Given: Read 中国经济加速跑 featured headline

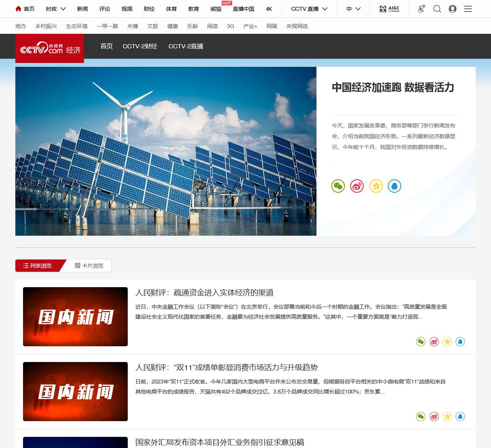Looking at the screenshot, I should coord(393,88).
